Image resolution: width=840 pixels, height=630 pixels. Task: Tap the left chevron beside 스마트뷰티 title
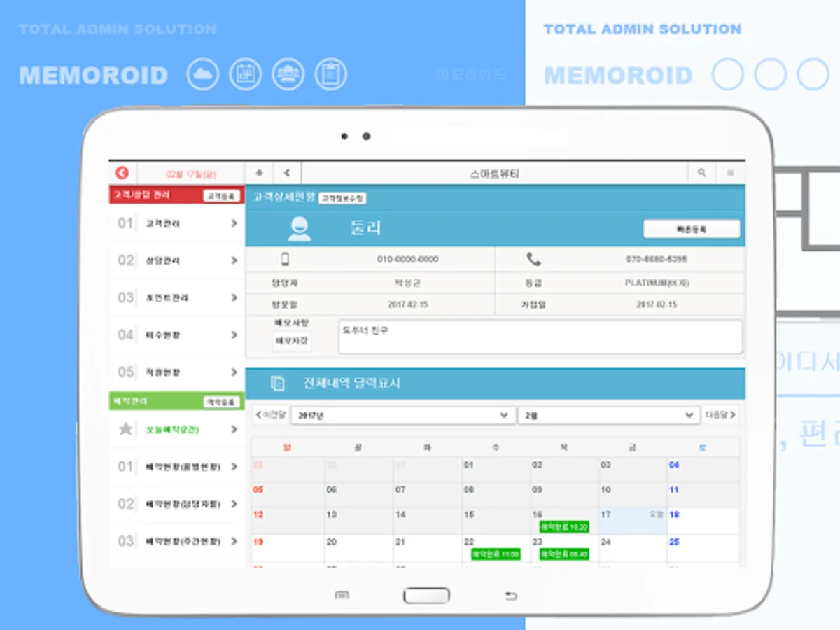click(x=287, y=173)
